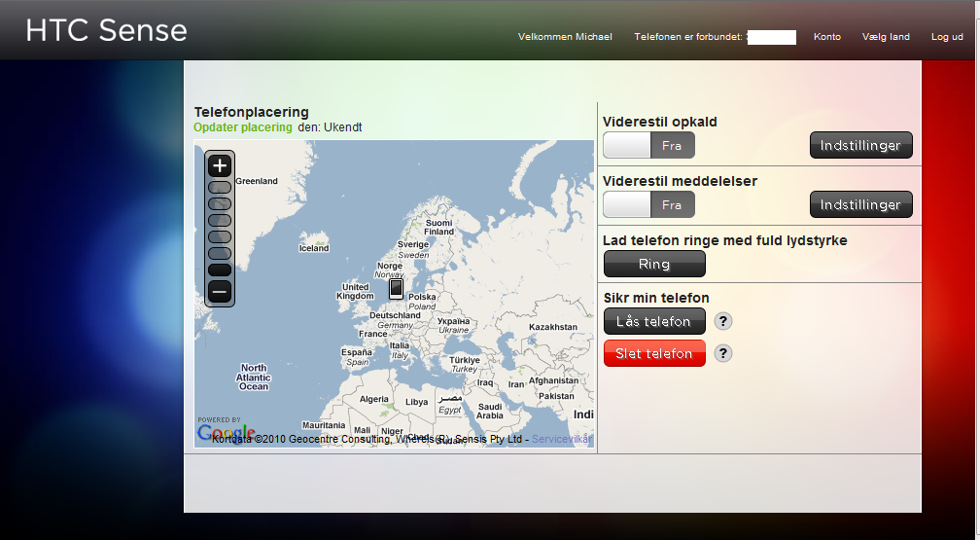Screen dimensions: 980x540
Task: Click Log ud in the header
Action: 947,36
